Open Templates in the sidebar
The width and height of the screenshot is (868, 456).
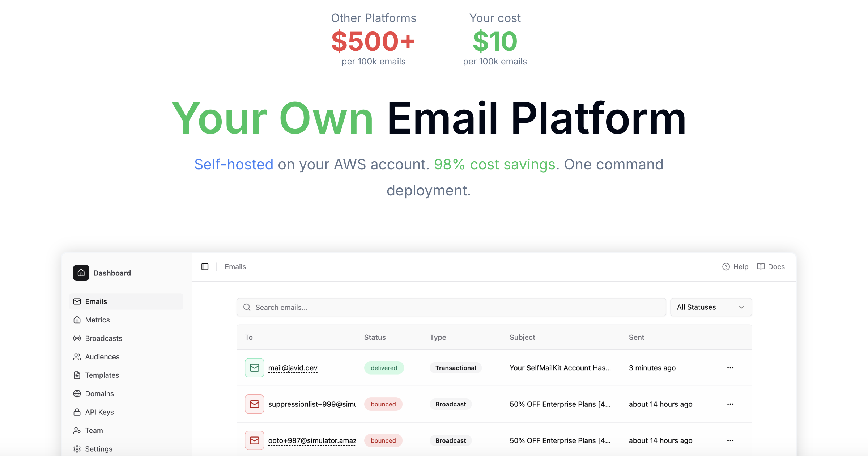click(x=126, y=375)
